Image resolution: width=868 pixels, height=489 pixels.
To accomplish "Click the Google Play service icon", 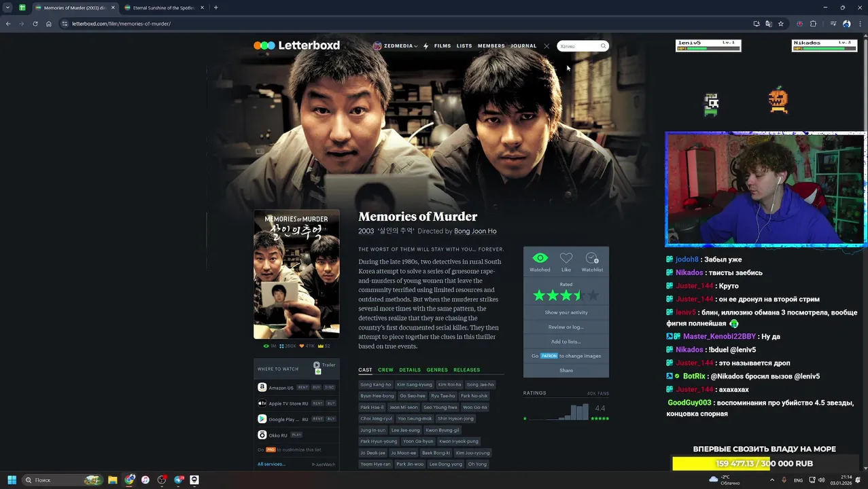I will click(x=262, y=419).
